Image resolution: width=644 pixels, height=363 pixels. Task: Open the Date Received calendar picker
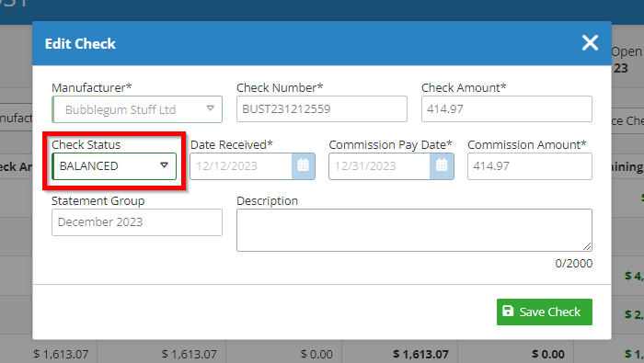[x=303, y=166]
